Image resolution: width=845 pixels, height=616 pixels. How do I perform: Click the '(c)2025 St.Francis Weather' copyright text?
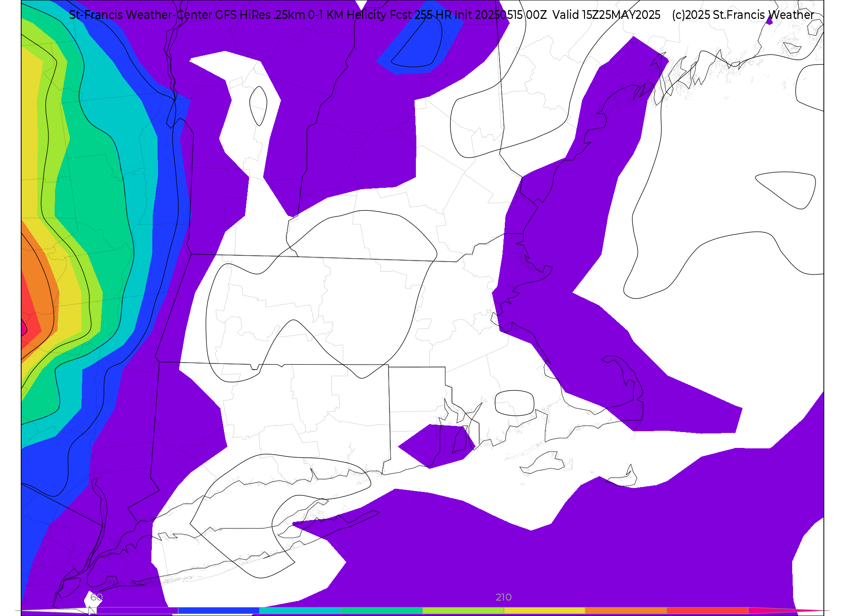point(743,15)
